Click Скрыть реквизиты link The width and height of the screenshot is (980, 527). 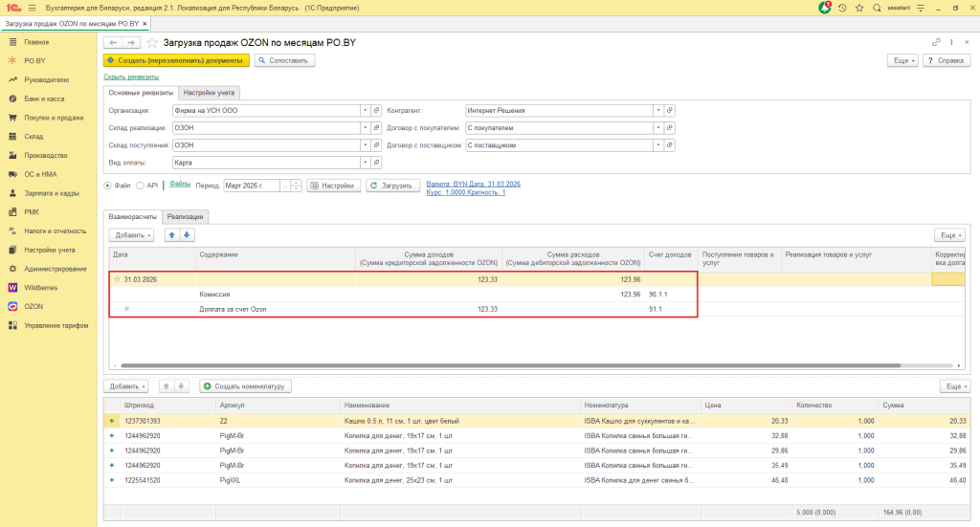[131, 77]
